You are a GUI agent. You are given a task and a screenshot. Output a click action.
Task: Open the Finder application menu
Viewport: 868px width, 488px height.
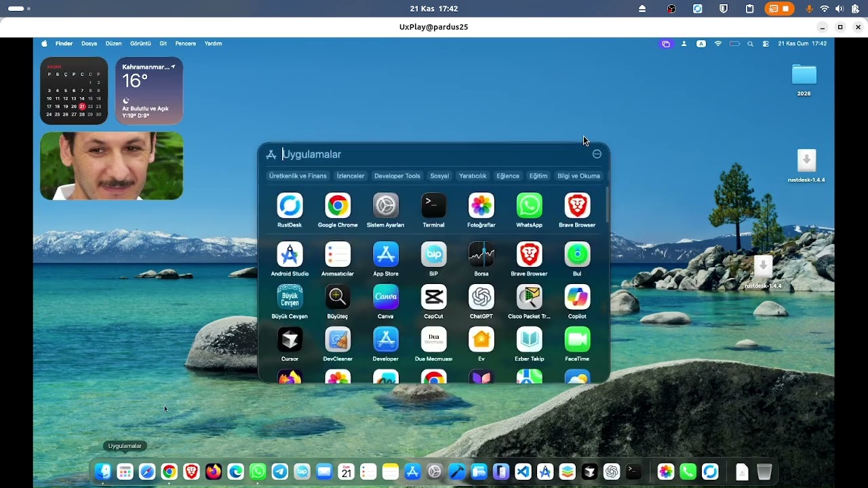(64, 43)
